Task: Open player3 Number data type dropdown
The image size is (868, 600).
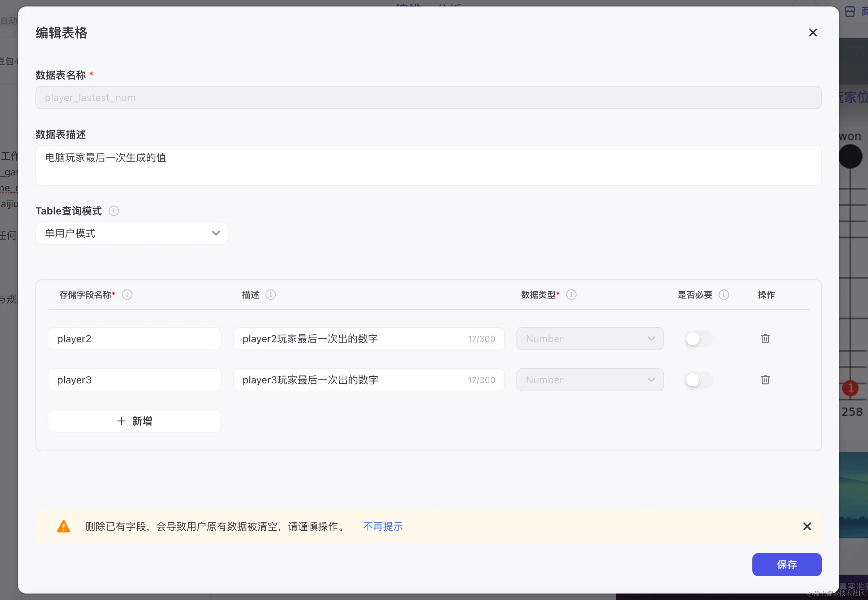Action: (590, 380)
